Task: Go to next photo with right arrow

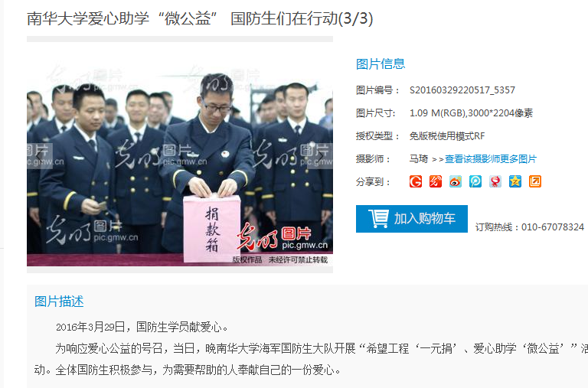Action: click(x=320, y=156)
